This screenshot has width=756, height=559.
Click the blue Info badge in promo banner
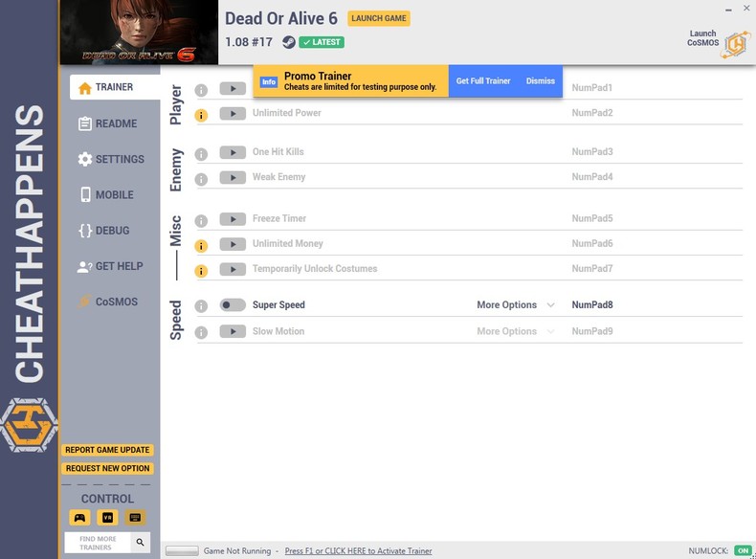coord(269,81)
